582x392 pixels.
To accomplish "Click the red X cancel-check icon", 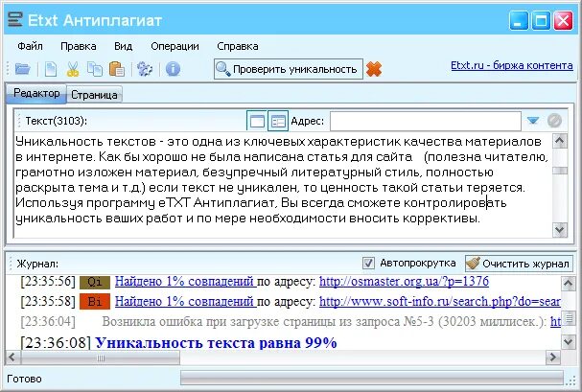I will coord(373,69).
